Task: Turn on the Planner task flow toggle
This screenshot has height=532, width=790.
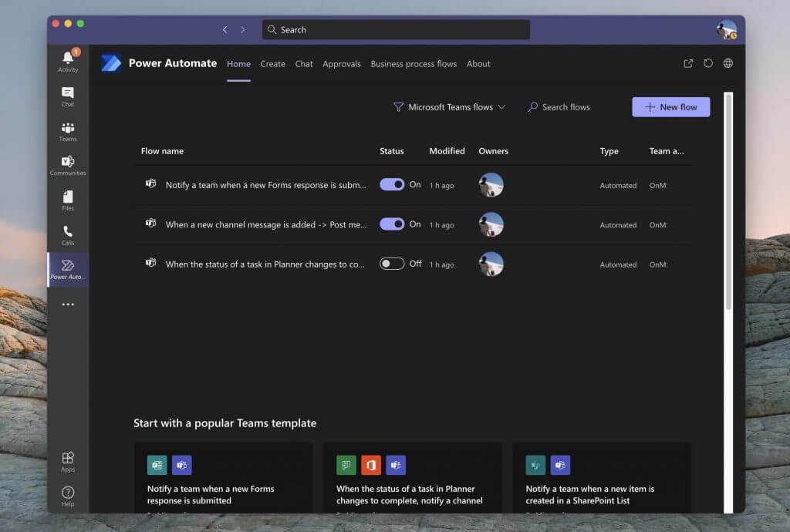Action: click(x=391, y=264)
